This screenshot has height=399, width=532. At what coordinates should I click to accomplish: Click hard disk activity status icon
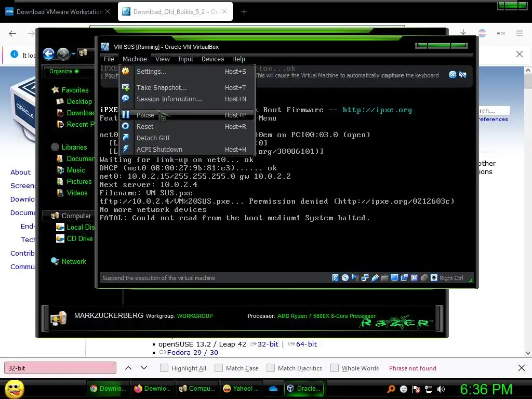click(x=335, y=278)
